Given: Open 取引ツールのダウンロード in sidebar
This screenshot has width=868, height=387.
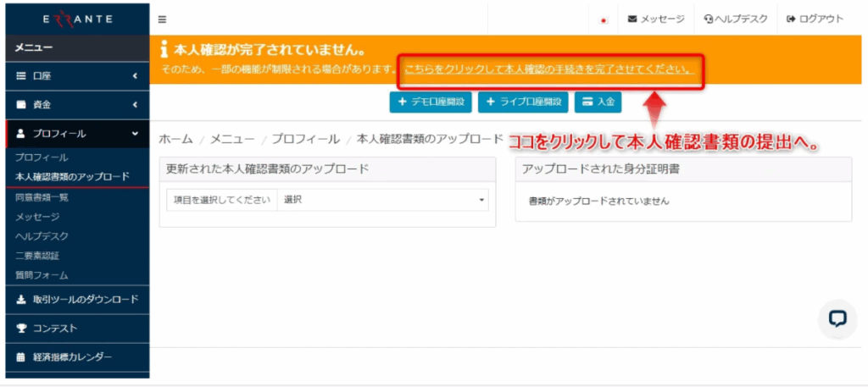Looking at the screenshot, I should [x=77, y=300].
